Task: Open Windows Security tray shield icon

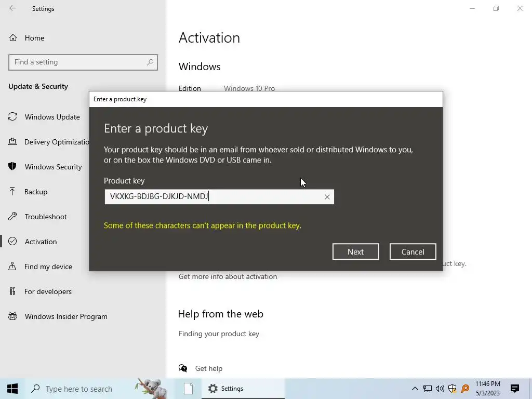Action: [x=453, y=389]
